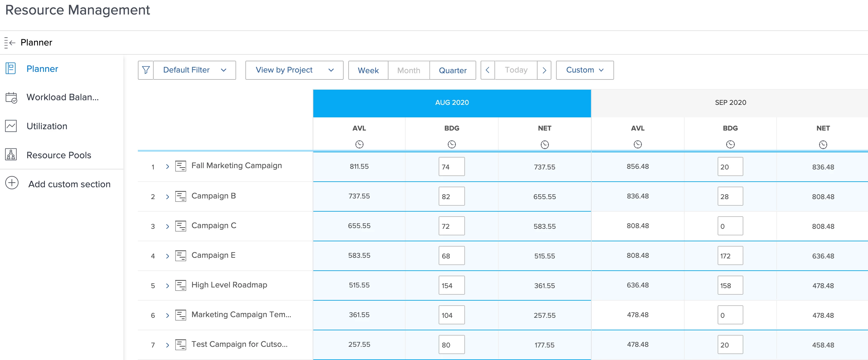
Task: Click clock icon under AUG AVL column
Action: tap(359, 144)
